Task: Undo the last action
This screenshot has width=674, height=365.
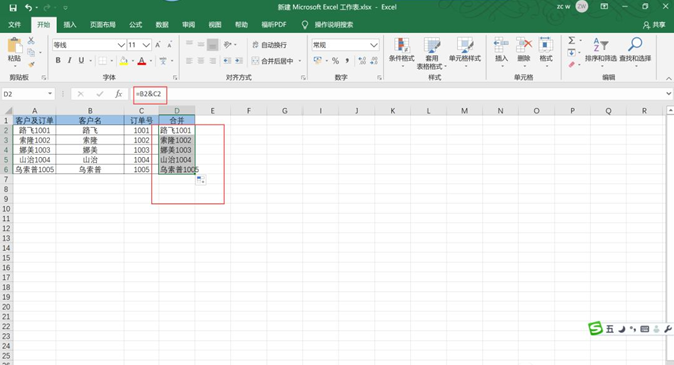Action: click(28, 8)
